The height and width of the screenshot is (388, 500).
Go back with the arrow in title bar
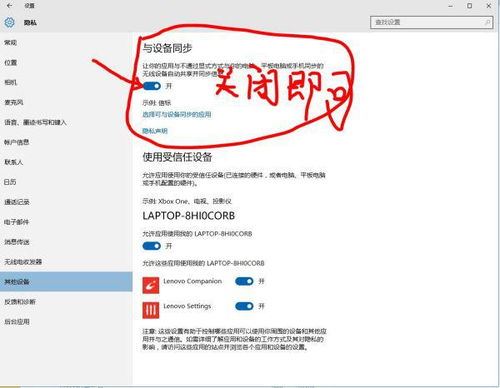(10, 5)
